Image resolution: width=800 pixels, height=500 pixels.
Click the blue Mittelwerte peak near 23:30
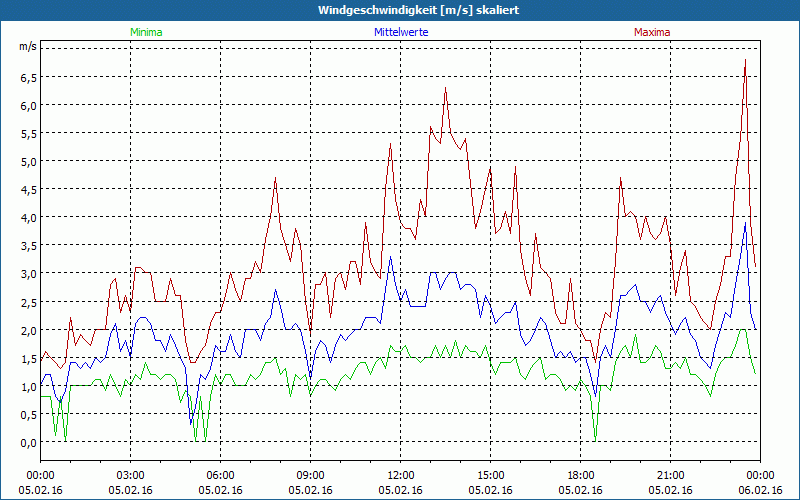(745, 223)
